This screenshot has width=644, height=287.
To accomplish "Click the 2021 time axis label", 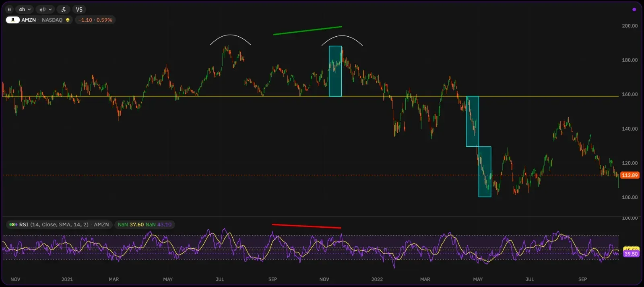I will tap(67, 279).
